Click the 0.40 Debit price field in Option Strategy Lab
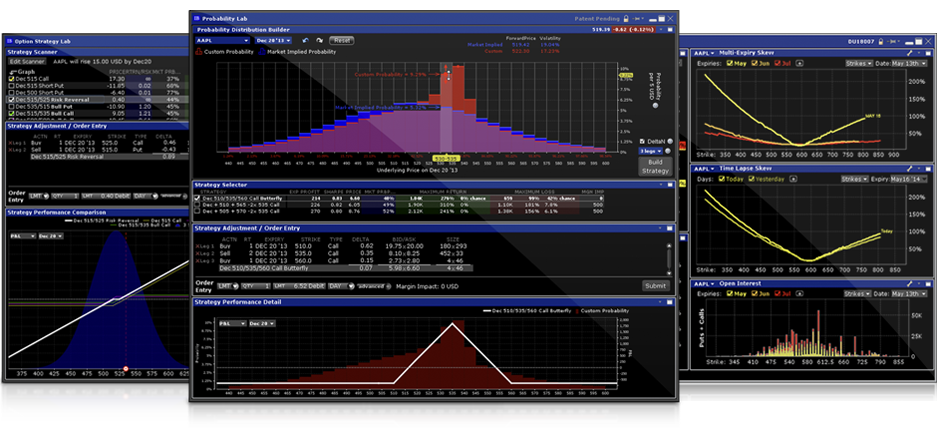Viewport: 940px width, 440px height. 104,195
